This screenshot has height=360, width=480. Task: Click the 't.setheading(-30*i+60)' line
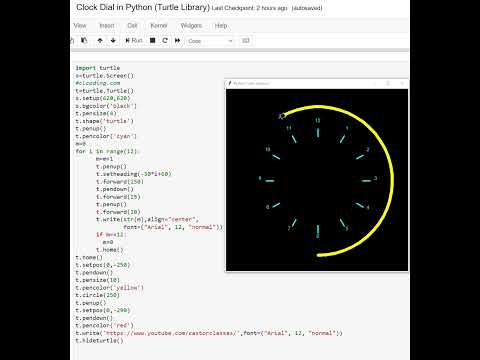(133, 174)
